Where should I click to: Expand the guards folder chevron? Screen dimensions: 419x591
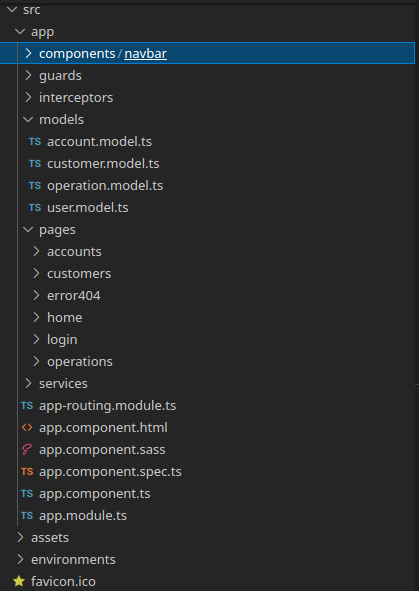click(28, 75)
